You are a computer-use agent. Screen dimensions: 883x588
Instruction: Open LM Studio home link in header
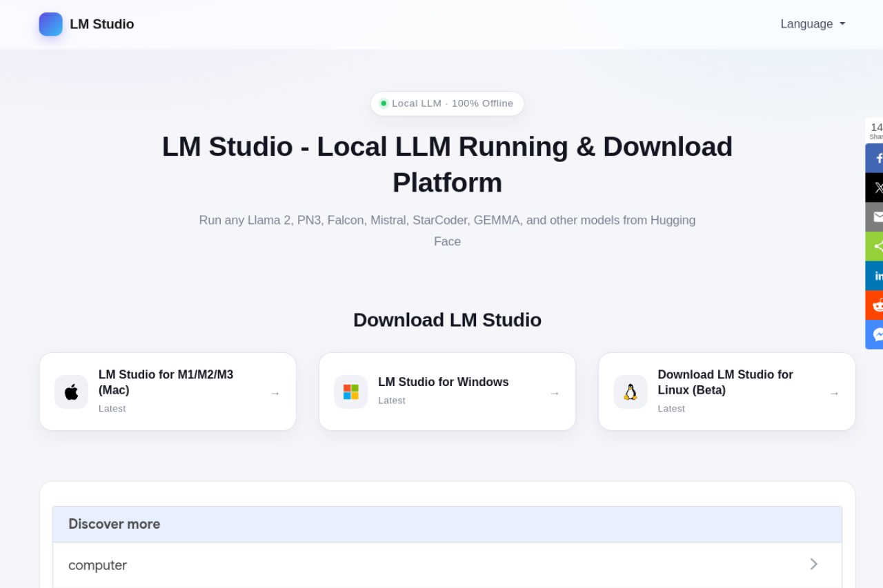click(x=87, y=24)
